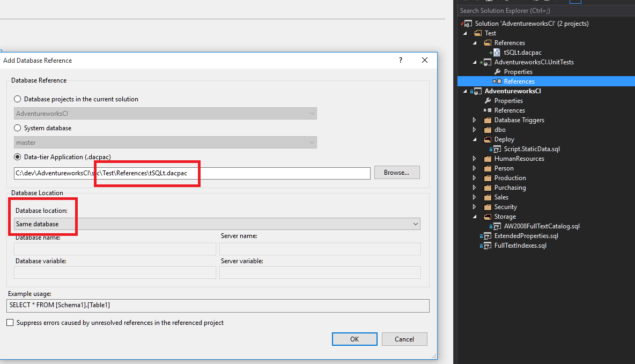
Task: Expand the Person tree node
Action: coord(474,168)
